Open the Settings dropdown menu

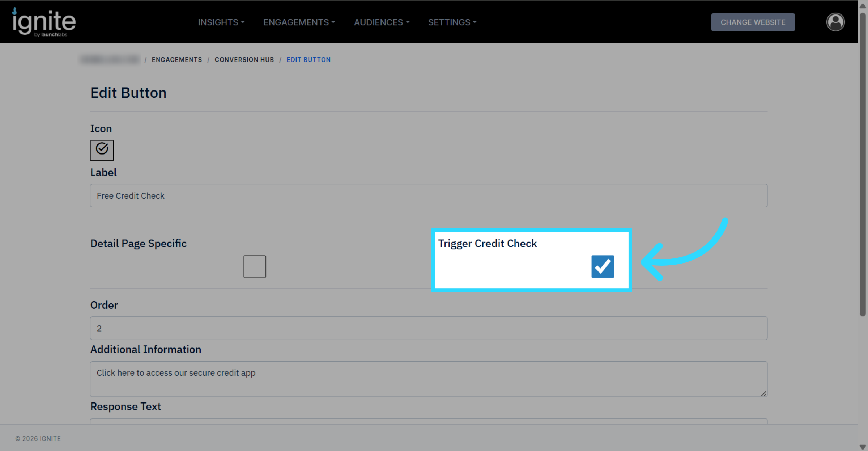click(452, 22)
